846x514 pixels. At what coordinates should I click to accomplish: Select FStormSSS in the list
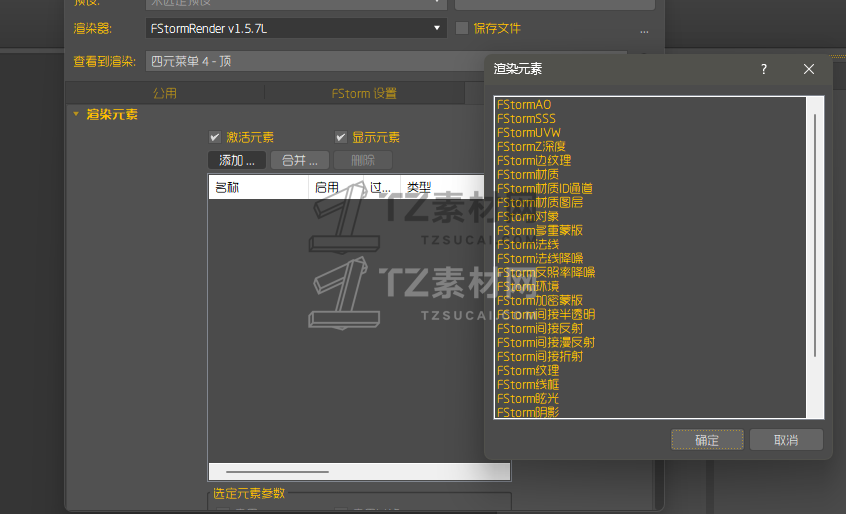pyautogui.click(x=526, y=119)
